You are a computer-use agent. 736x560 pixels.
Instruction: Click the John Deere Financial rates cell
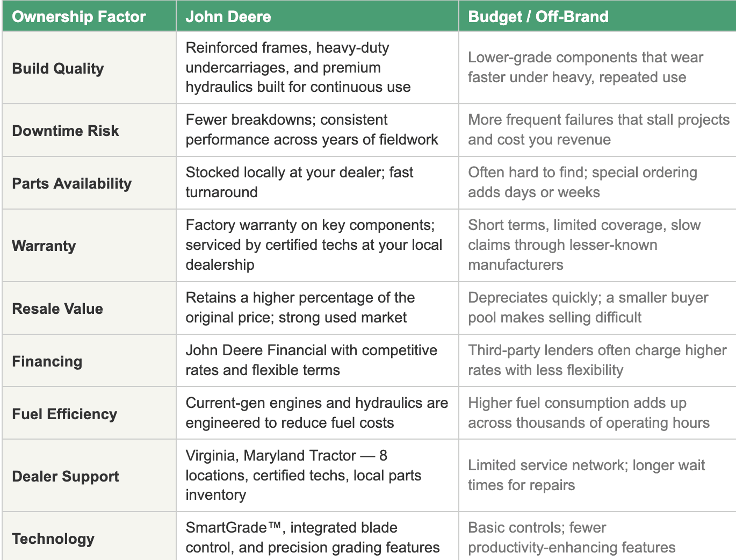[x=312, y=360]
